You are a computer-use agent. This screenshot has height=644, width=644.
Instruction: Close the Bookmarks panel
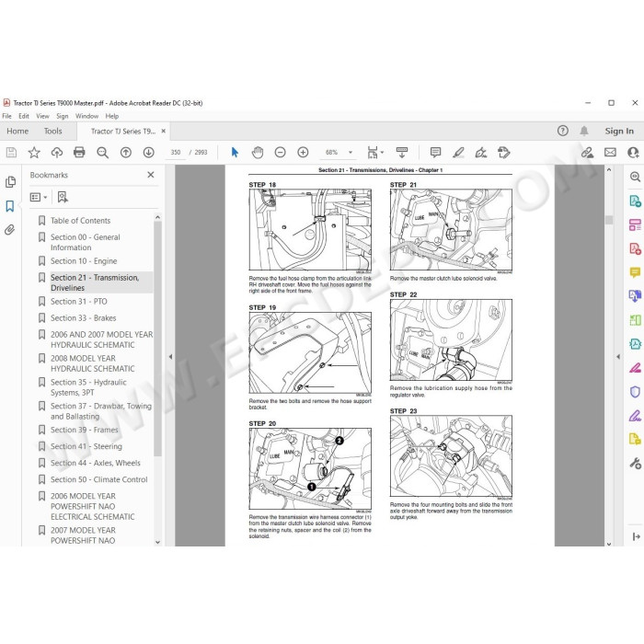[x=151, y=175]
